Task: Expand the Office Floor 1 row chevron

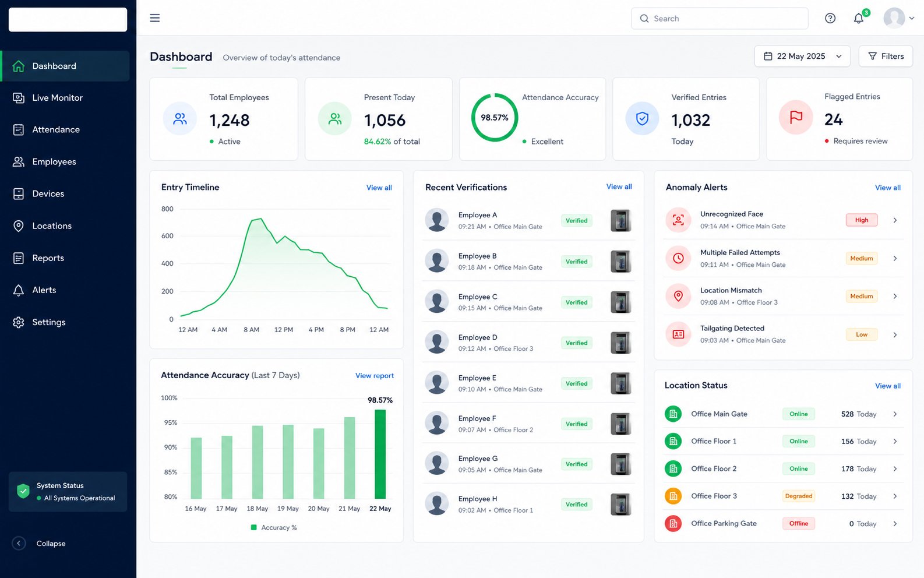Action: [895, 441]
